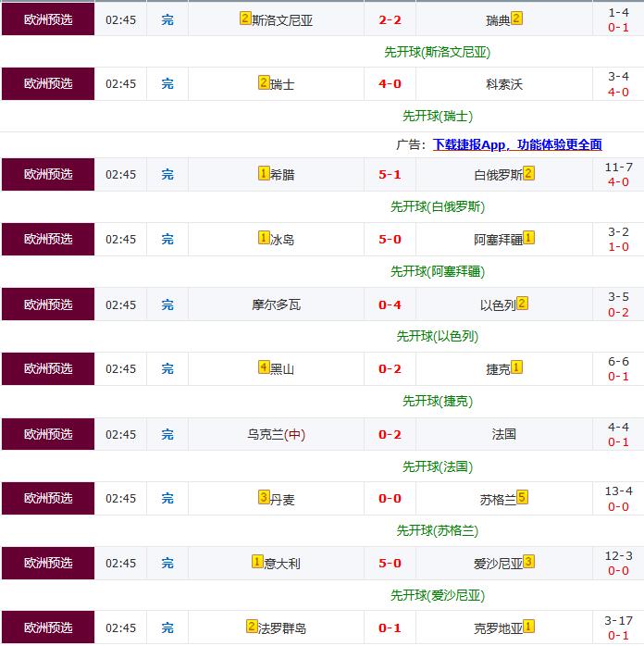The image size is (644, 646).
Task: Click Scotland's yellow card badge (苏格兰)
Action: [x=522, y=497]
